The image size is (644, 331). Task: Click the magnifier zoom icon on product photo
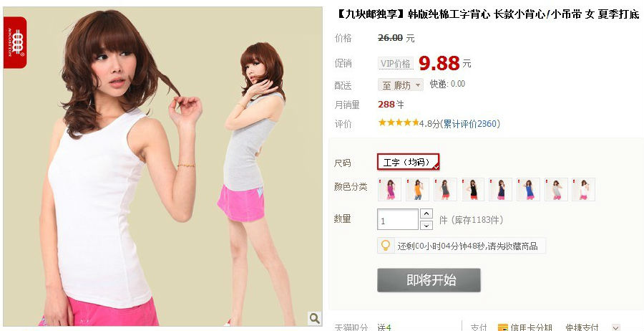tap(315, 318)
